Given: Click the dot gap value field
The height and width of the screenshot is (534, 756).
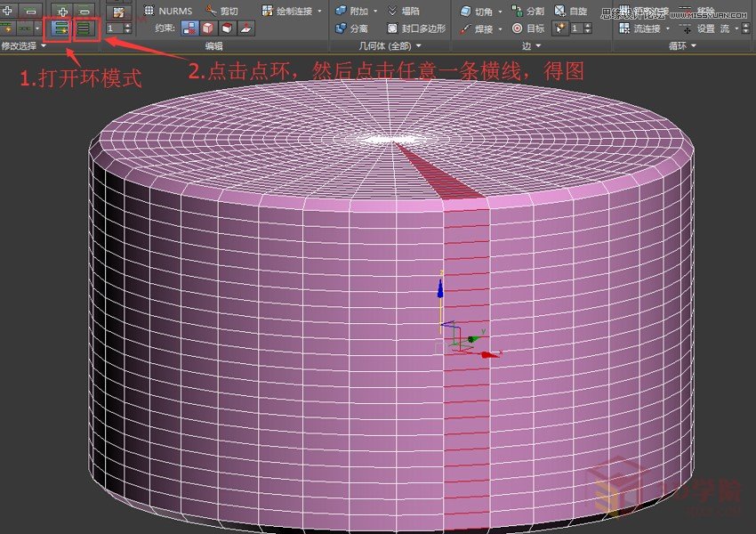Looking at the screenshot, I should pyautogui.click(x=115, y=28).
